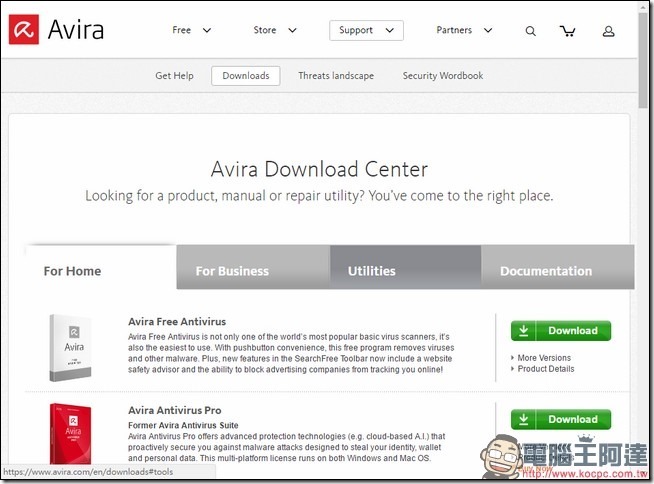Open More Versions link for Free Antivirus

click(543, 358)
